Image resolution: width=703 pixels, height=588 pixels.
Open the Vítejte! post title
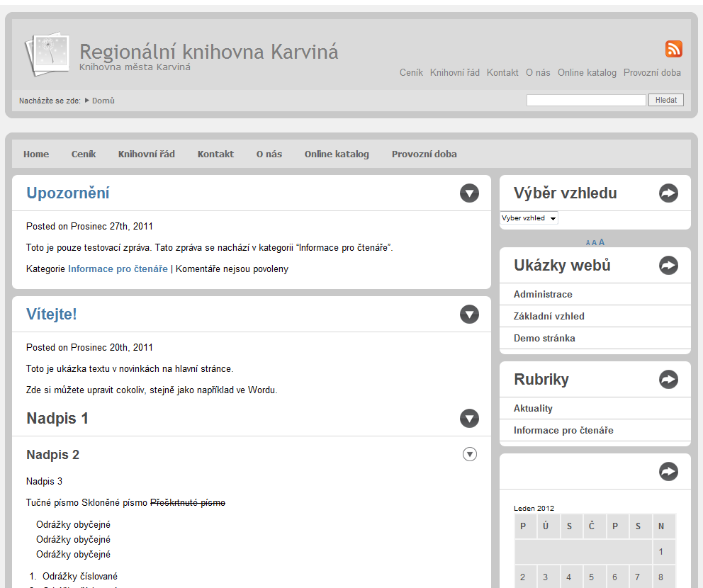tap(52, 314)
